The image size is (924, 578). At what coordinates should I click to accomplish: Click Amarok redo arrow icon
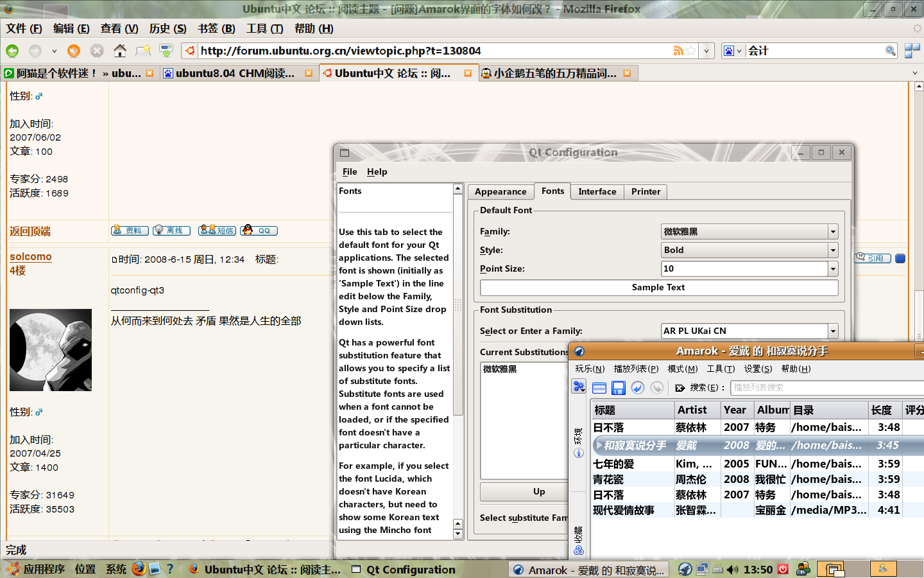(657, 387)
